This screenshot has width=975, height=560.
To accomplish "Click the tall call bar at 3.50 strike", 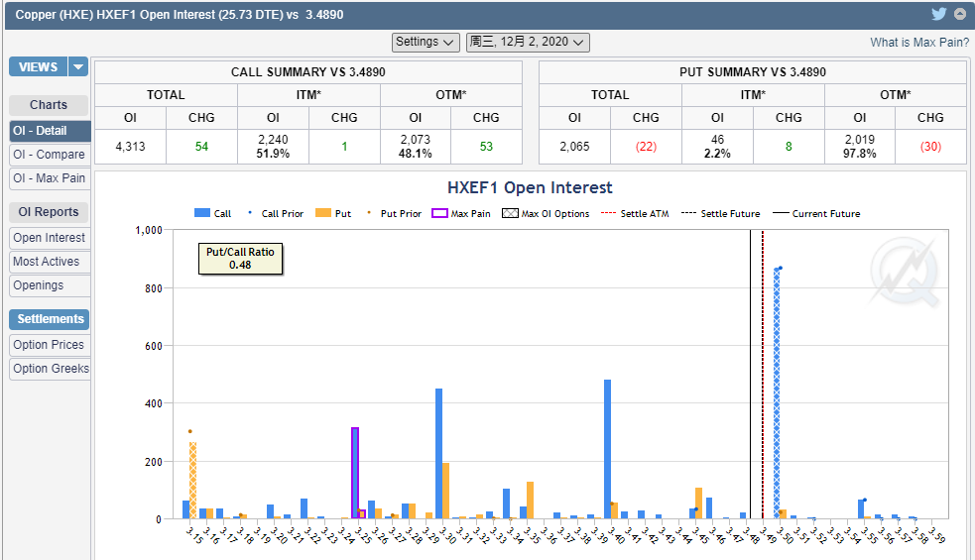I will [777, 392].
